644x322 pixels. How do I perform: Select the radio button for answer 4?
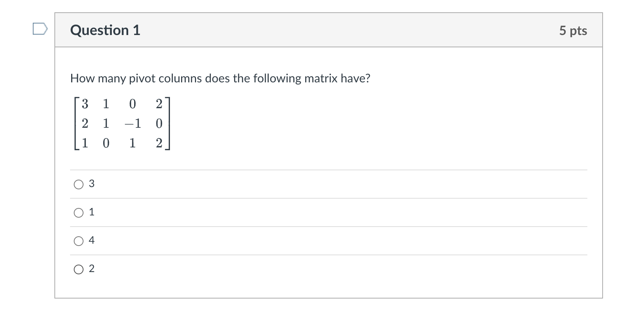point(79,241)
